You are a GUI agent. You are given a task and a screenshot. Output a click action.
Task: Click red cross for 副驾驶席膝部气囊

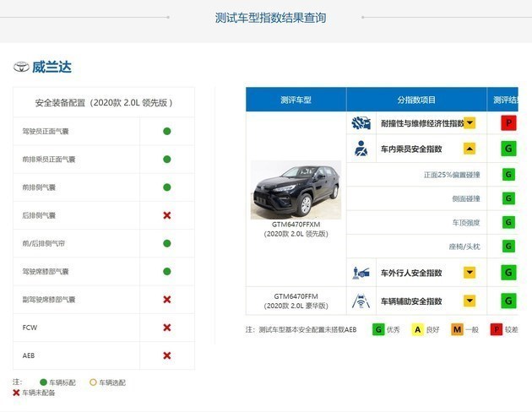pos(167,300)
